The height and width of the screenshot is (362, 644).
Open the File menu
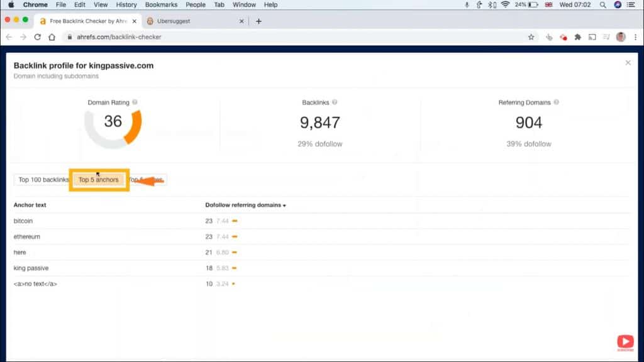pos(61,5)
